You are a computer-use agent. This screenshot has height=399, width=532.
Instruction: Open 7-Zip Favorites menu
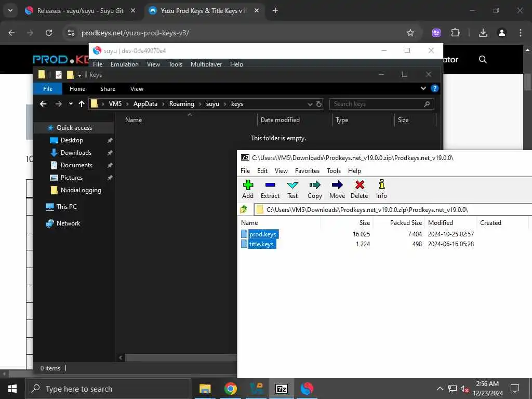click(x=307, y=170)
